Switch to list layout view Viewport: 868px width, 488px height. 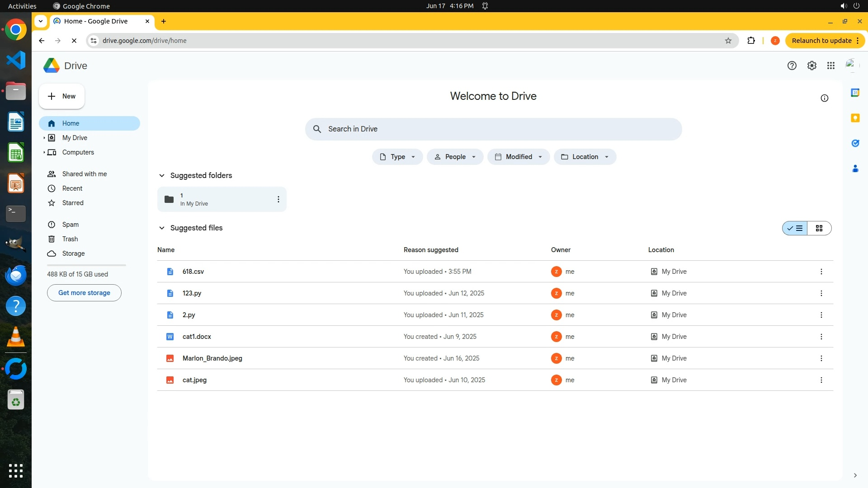[x=795, y=228]
